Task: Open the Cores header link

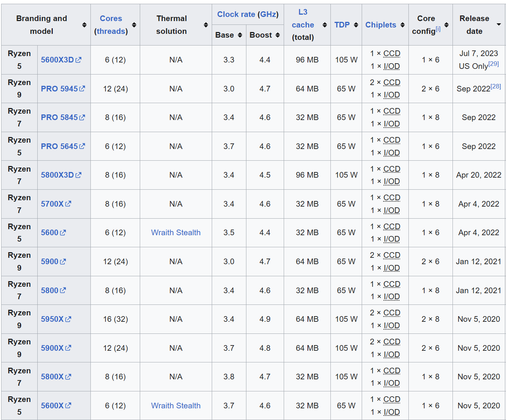Action: pos(111,18)
